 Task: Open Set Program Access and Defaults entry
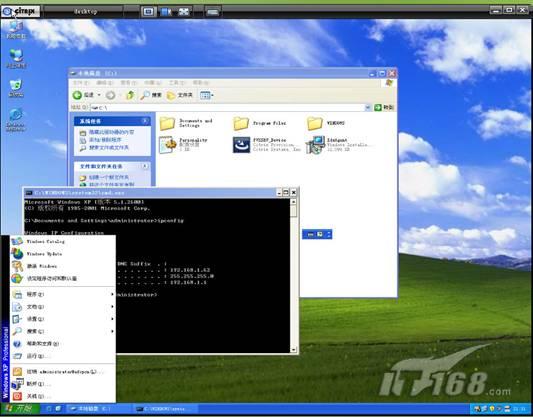[x=63, y=278]
